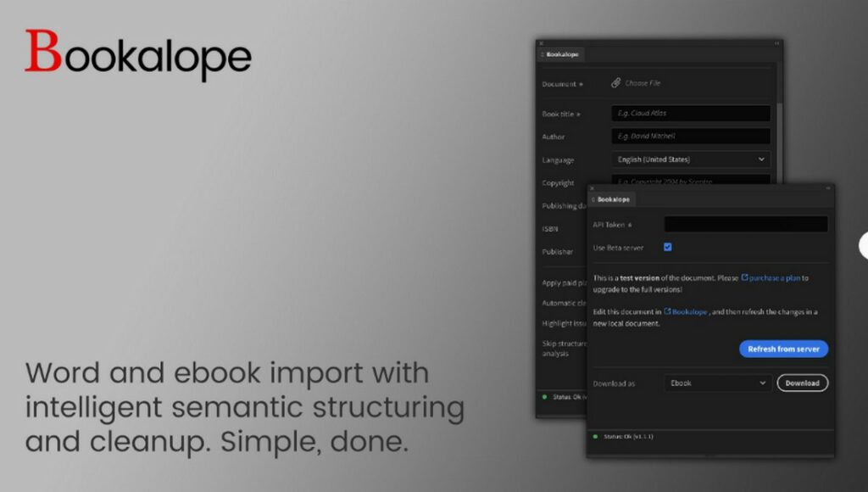Open the Bookalope hyperlink in the edit text
This screenshot has width=868, height=492.
pyautogui.click(x=688, y=311)
